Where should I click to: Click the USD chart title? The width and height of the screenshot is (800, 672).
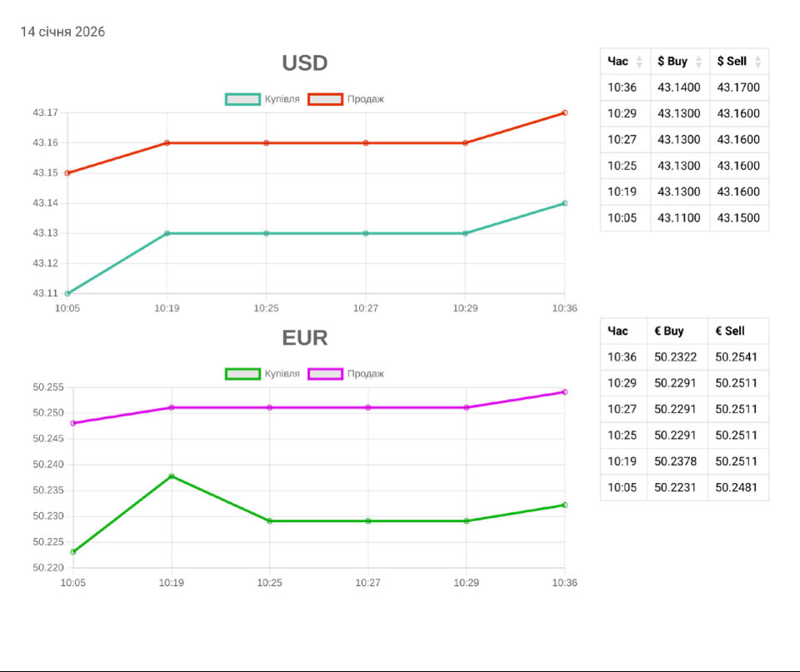(304, 63)
